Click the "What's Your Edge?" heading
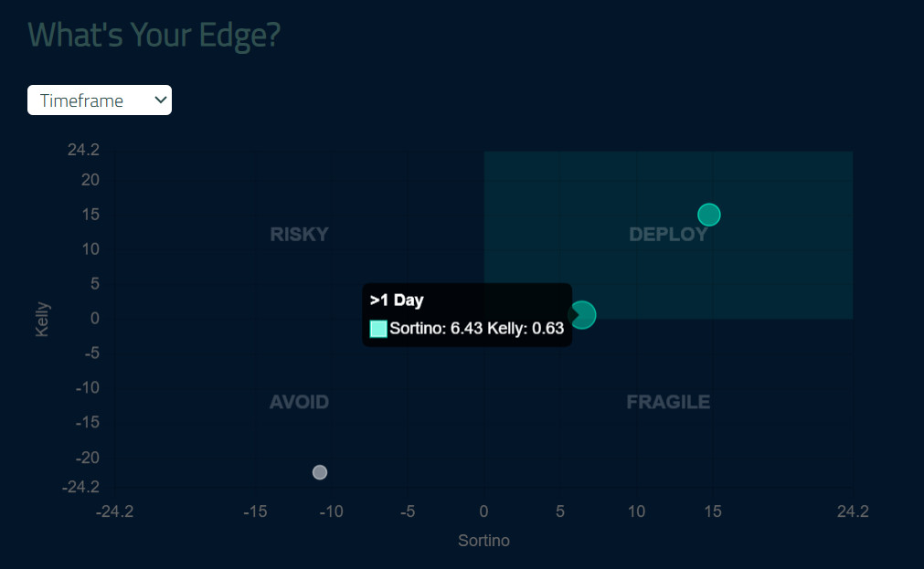 tap(154, 35)
